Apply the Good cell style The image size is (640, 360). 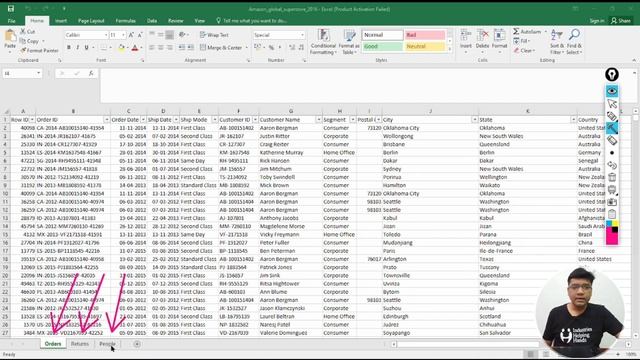pos(382,47)
